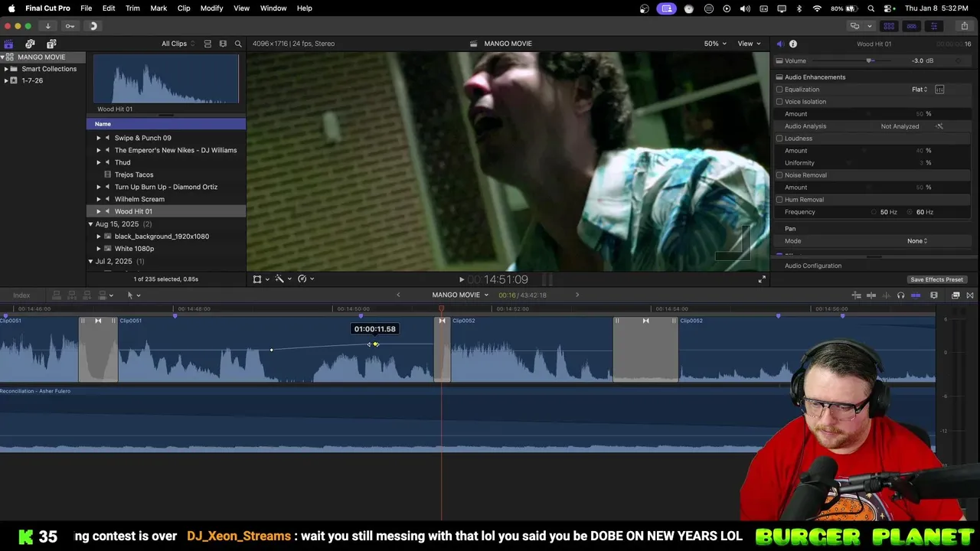Viewport: 980px width, 551px height.
Task: Open the viewer 50% zoom dropdown
Action: (715, 44)
